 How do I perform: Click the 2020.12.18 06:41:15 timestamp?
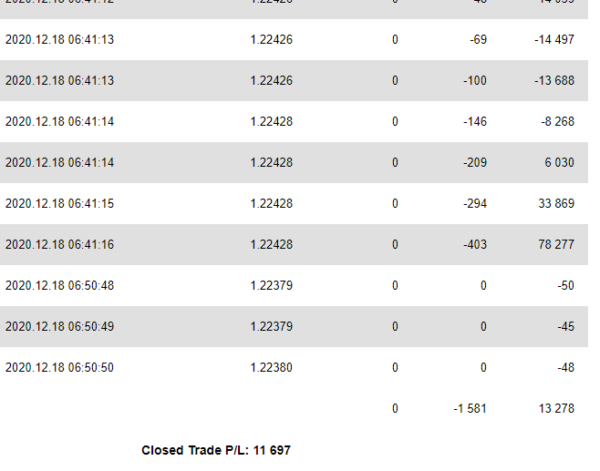pos(59,204)
